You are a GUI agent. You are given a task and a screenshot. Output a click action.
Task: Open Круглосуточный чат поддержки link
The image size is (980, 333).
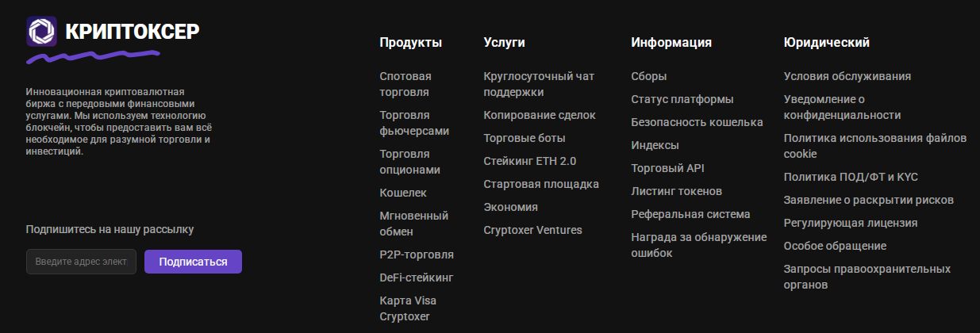539,84
